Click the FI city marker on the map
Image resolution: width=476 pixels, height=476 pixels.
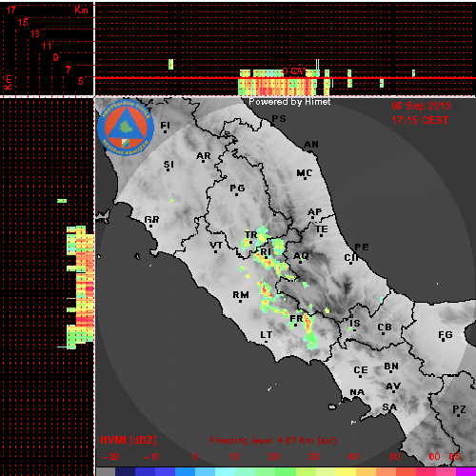coord(165,131)
